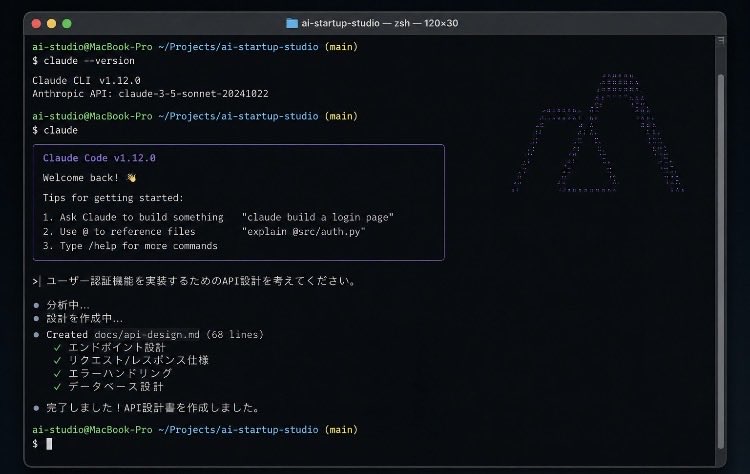
Task: Click the '$ claude' command line
Action: pos(55,130)
